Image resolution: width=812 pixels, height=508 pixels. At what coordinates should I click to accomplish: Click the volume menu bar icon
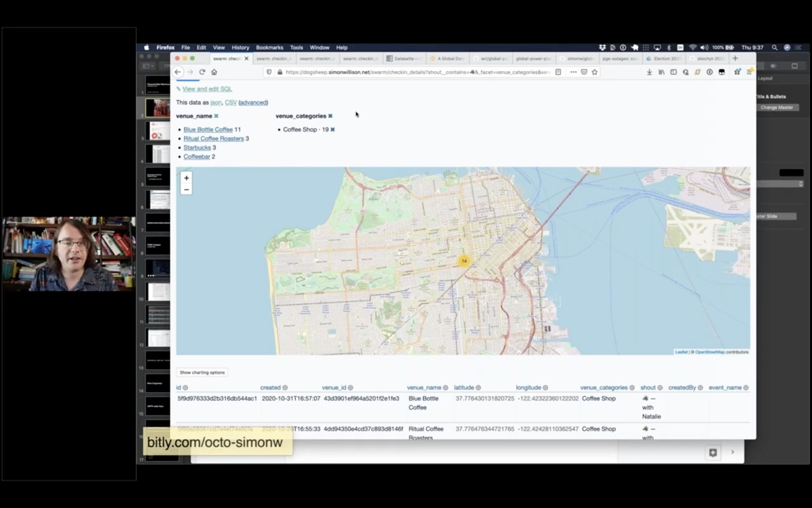[x=704, y=47]
